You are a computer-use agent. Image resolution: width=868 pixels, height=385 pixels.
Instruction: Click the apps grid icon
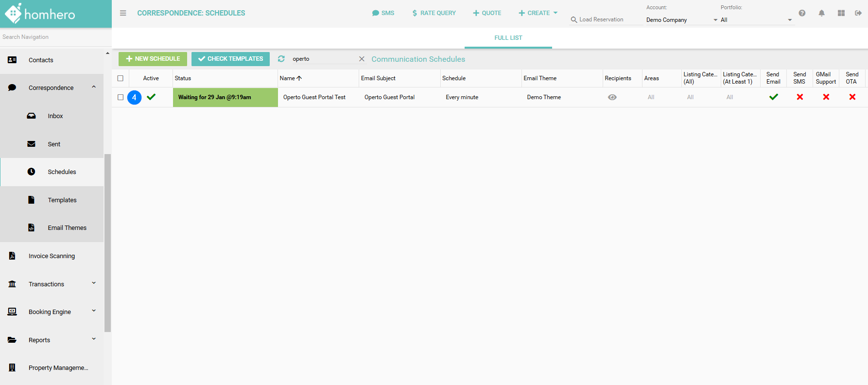click(841, 13)
